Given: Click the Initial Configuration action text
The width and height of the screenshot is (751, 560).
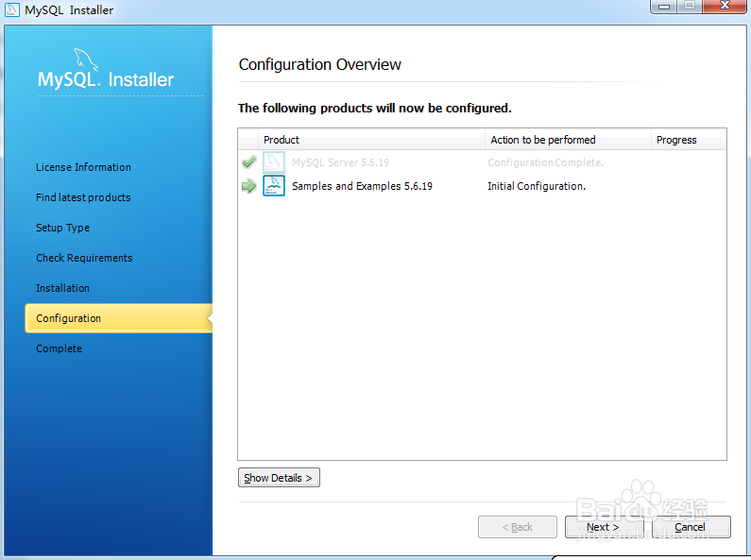Looking at the screenshot, I should point(537,186).
